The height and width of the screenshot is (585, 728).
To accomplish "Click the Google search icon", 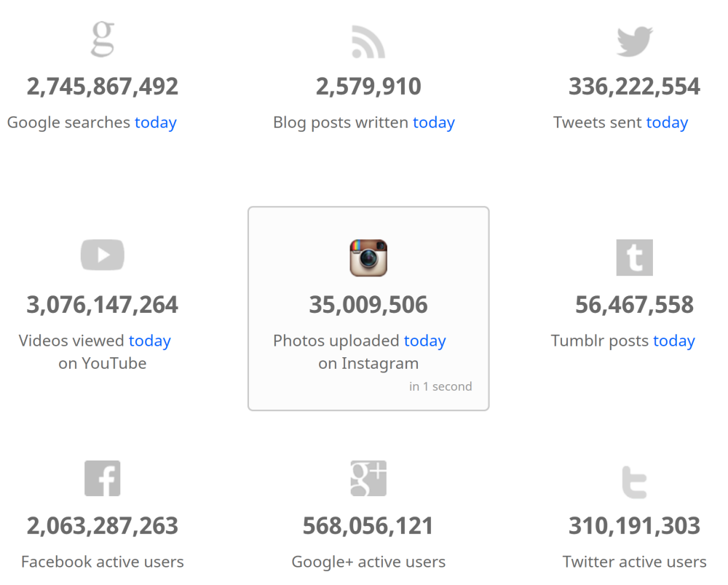I will [x=103, y=39].
